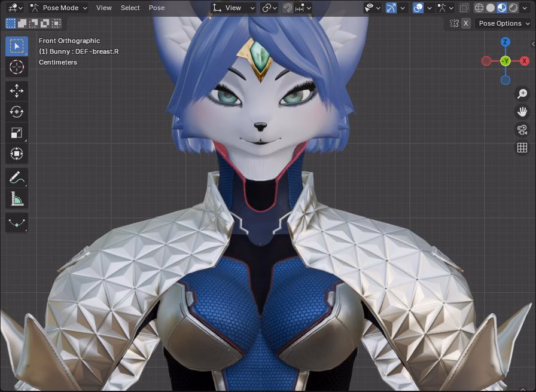Set the New selection mode icon
Viewport: 536px width, 392px height.
coord(11,23)
